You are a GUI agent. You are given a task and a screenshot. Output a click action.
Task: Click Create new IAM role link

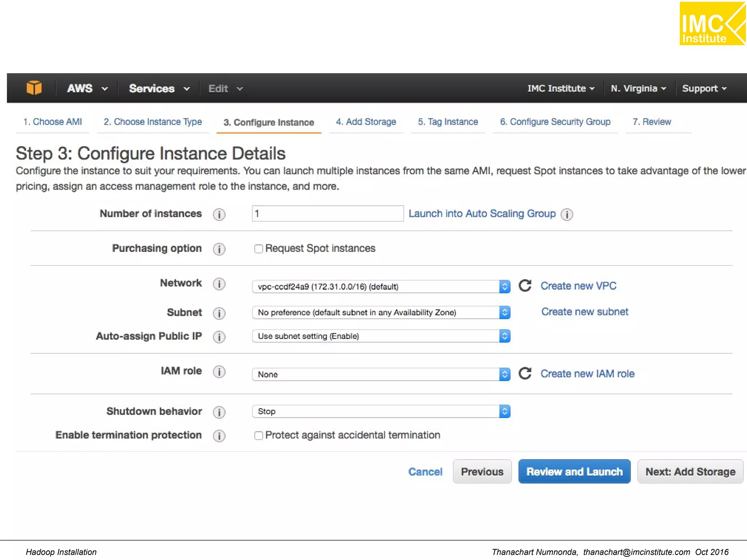pyautogui.click(x=588, y=374)
